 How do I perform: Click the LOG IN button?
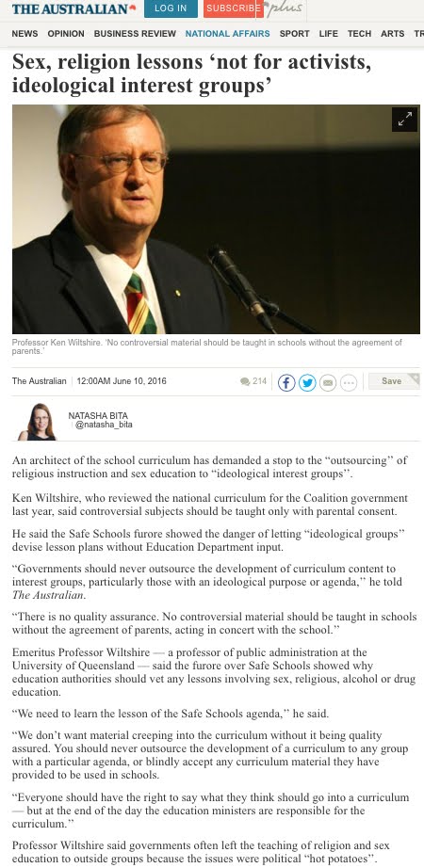pyautogui.click(x=171, y=8)
